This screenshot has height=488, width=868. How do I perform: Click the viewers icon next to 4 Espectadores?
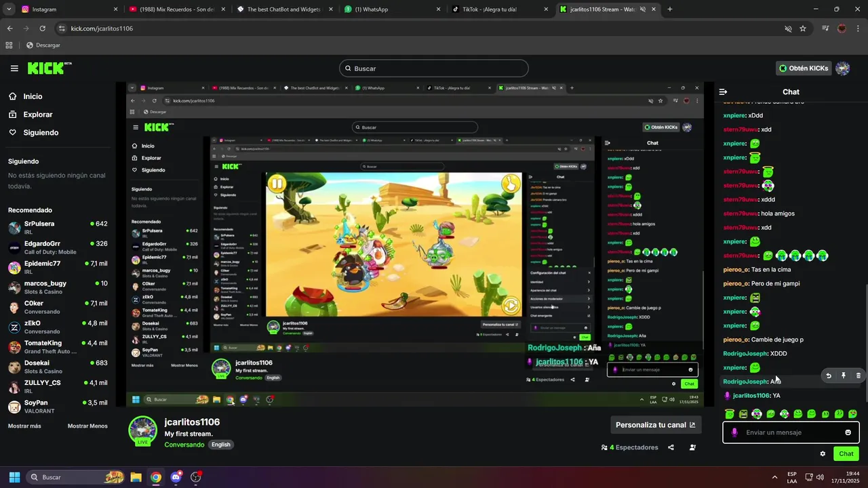tap(604, 447)
